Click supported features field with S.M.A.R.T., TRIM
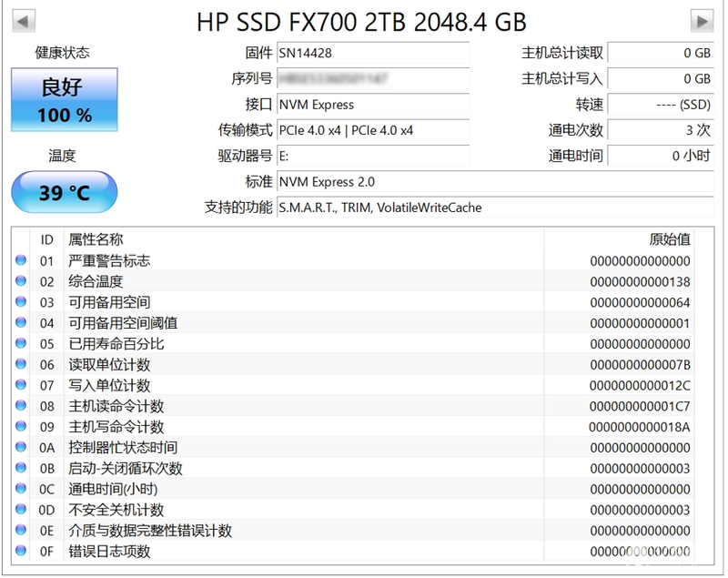 tap(495, 208)
